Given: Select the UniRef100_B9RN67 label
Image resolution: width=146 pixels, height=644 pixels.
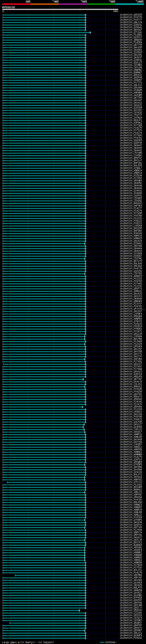Looking at the screenshot, I should (131, 72).
